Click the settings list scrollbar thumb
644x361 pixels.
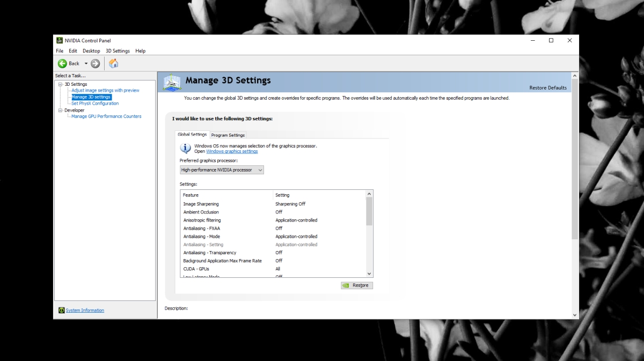[369, 211]
